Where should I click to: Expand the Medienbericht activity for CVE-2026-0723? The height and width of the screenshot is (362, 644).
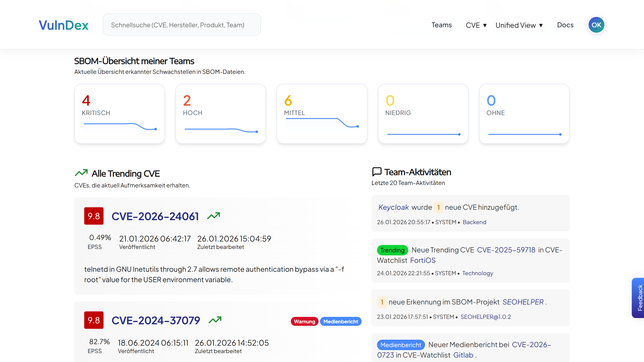pos(401,344)
